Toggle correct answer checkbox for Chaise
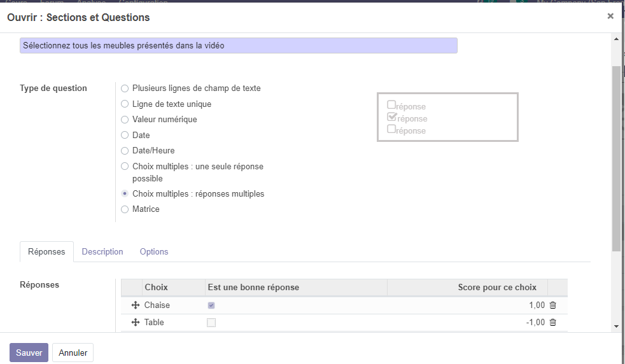 (211, 305)
